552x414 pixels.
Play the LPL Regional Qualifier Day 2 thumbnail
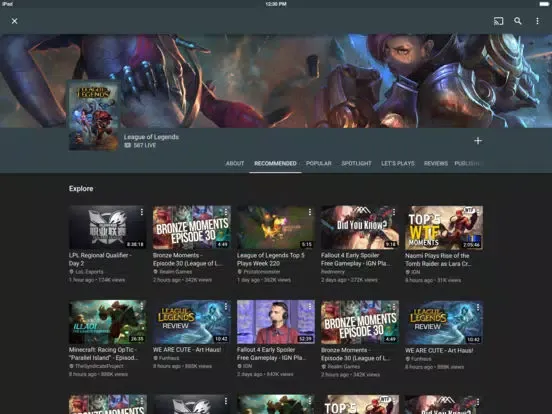107,227
